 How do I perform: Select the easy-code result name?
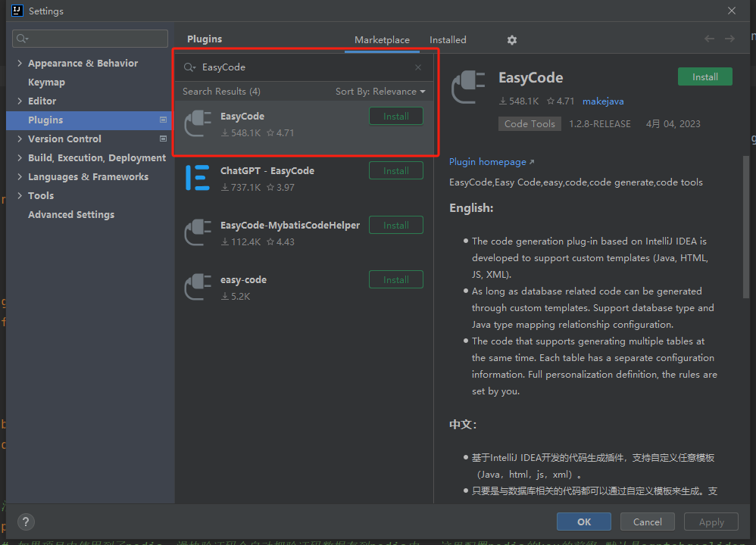[x=243, y=279]
